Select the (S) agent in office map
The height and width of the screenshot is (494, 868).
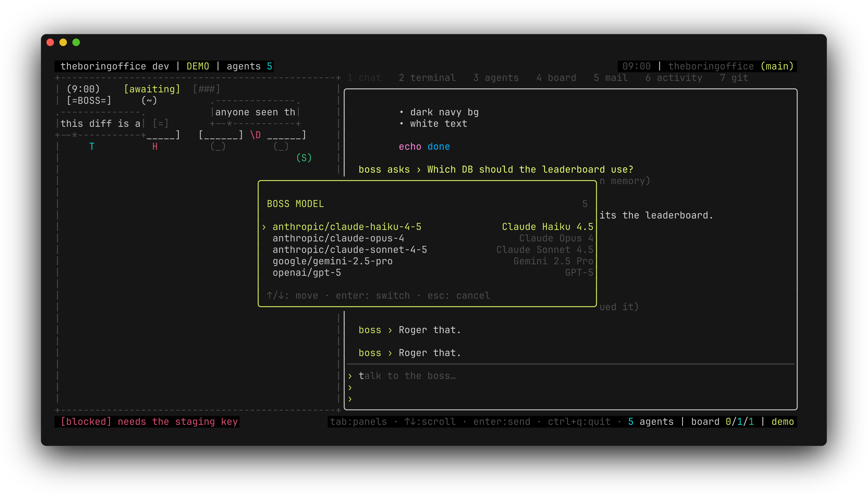[304, 158]
